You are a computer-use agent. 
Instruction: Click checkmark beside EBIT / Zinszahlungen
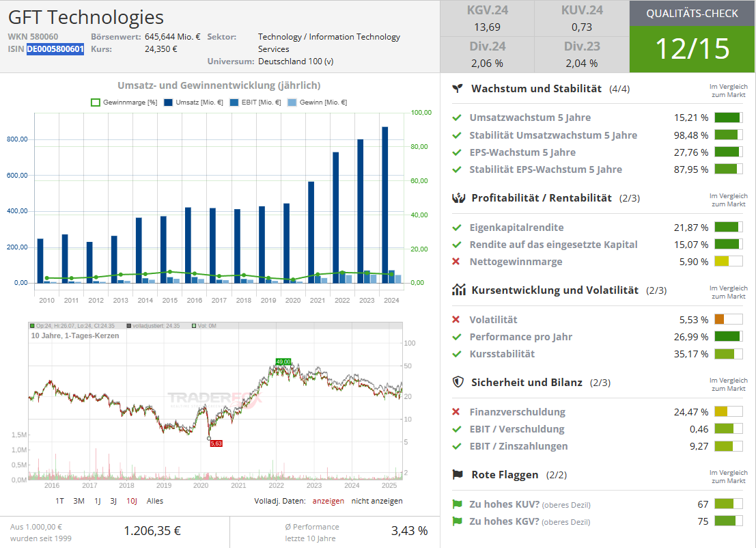(x=457, y=447)
